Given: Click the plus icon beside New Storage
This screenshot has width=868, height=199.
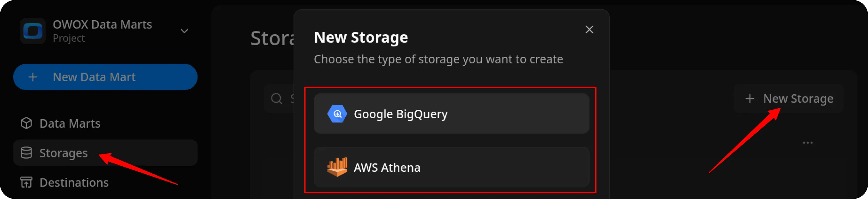Looking at the screenshot, I should click(x=750, y=98).
